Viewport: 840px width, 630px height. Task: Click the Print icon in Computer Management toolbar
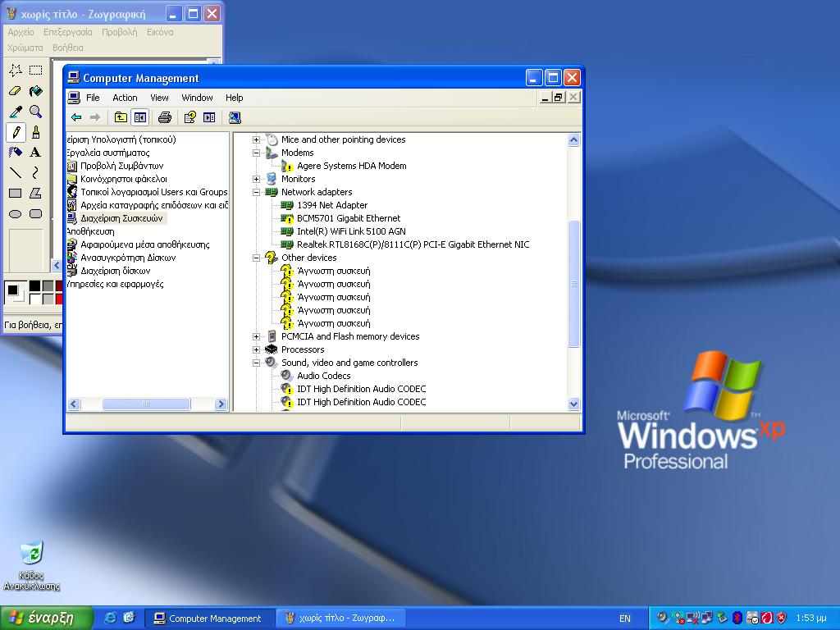(x=165, y=117)
